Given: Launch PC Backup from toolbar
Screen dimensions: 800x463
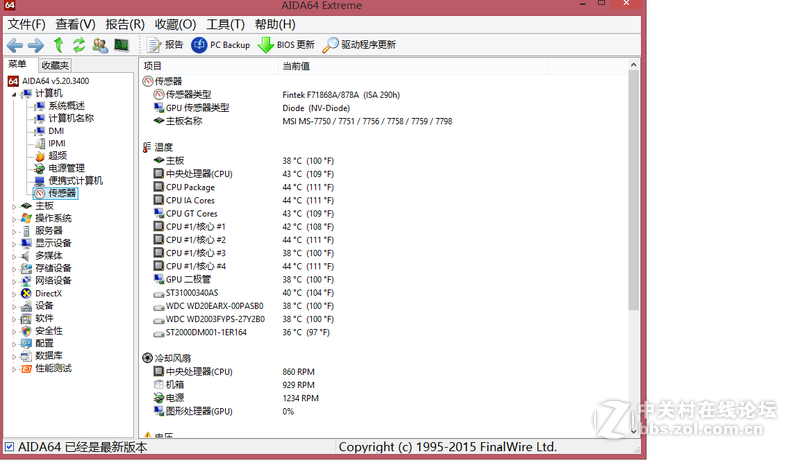Looking at the screenshot, I should pyautogui.click(x=220, y=45).
